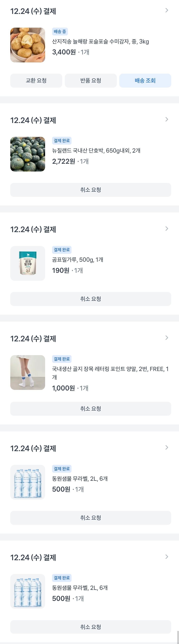
Task: Open the potato product thumbnail
Action: [28, 45]
